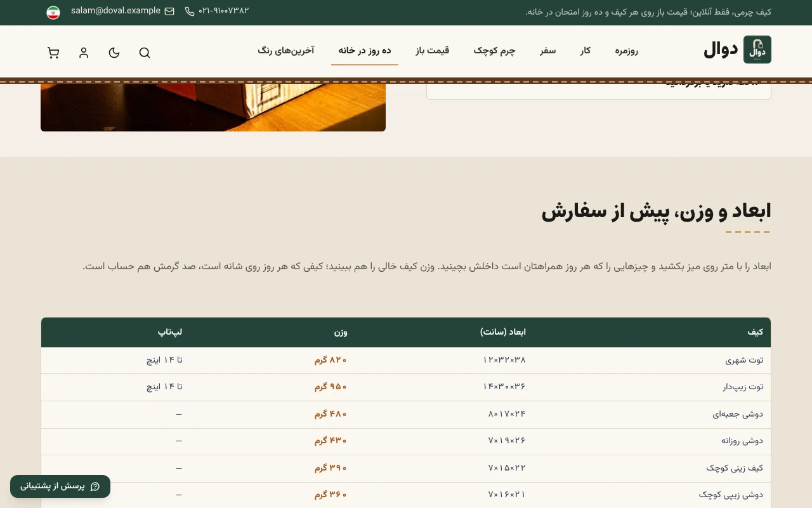This screenshot has height=508, width=812.
Task: Click the وزن column header
Action: [341, 332]
